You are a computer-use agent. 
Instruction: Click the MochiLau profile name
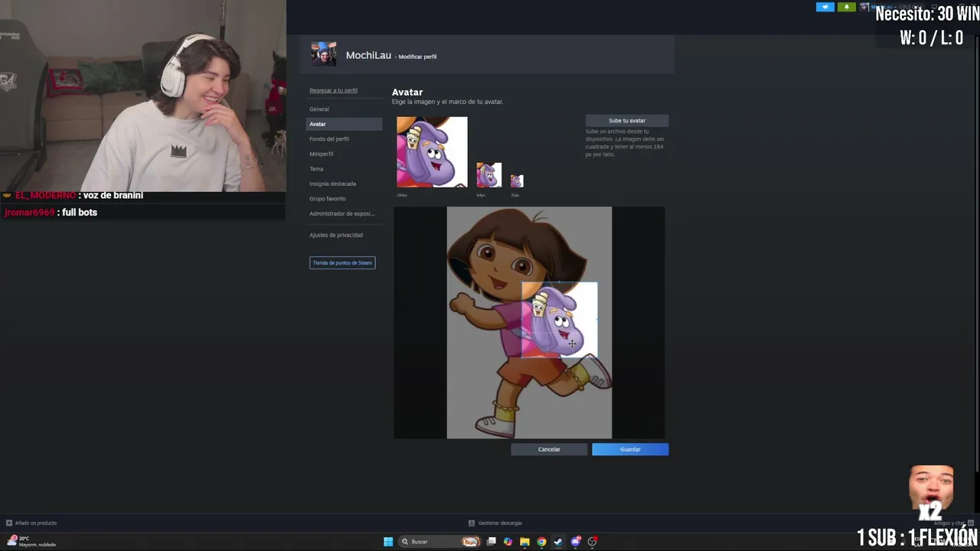tap(368, 55)
